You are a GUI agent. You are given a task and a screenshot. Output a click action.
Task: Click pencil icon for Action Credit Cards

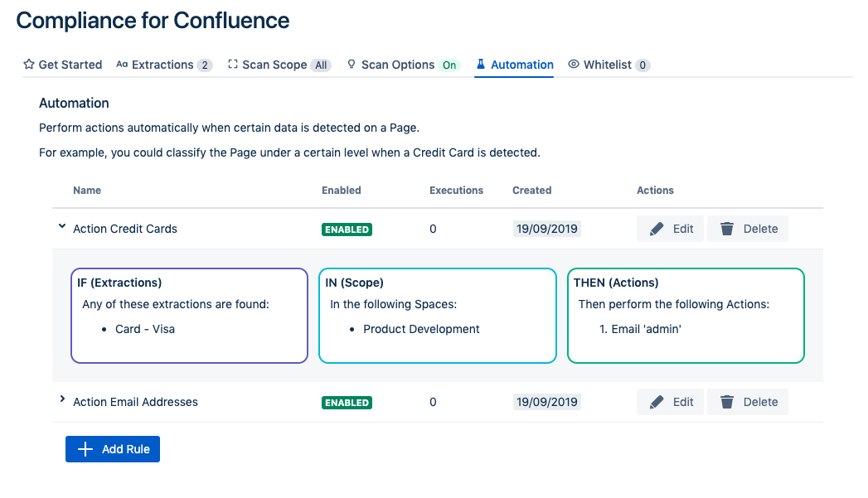pyautogui.click(x=657, y=229)
